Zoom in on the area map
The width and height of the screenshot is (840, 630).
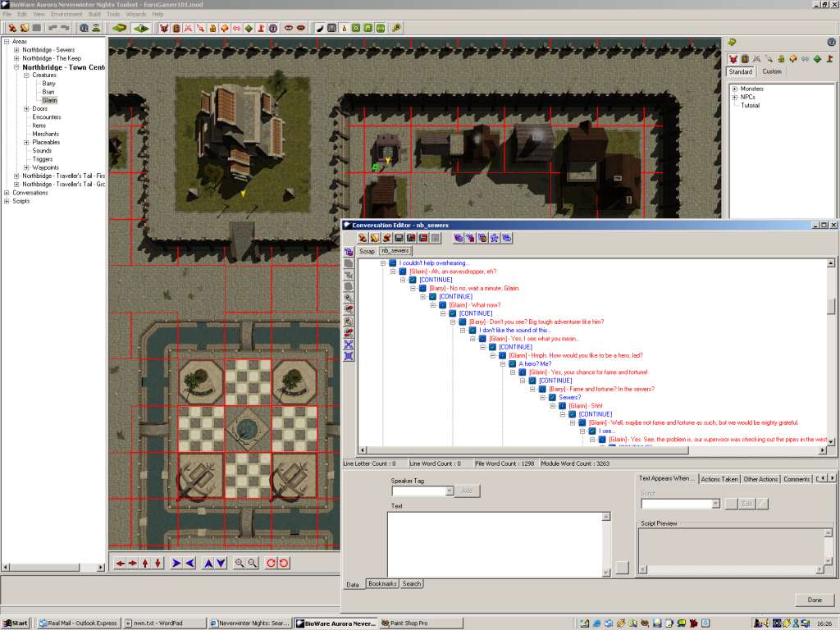(240, 563)
